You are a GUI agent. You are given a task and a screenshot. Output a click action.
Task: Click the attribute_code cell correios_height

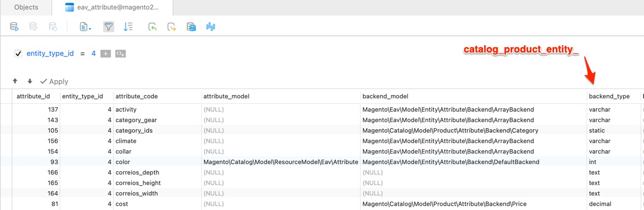[157, 183]
